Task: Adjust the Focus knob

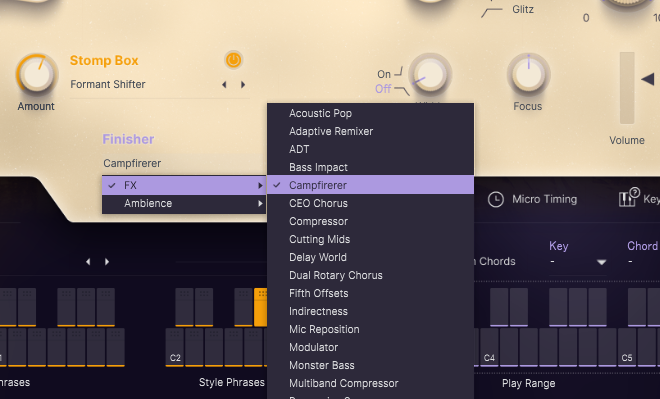Action: coord(529,74)
